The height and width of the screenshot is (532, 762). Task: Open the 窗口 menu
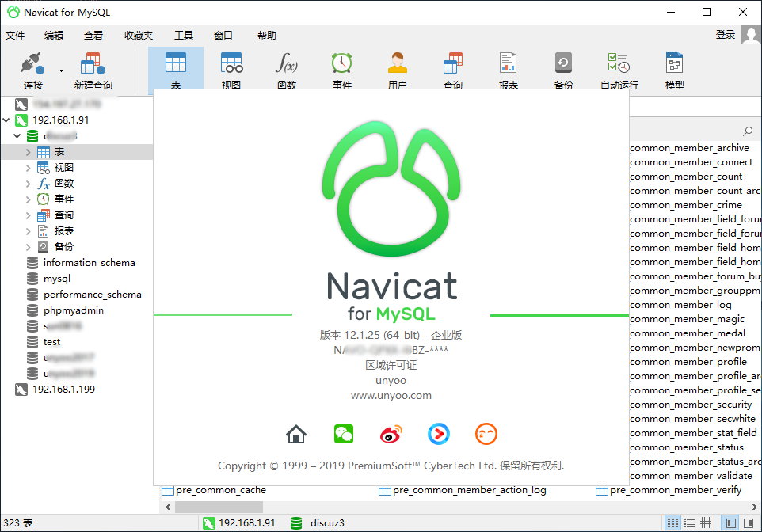coord(223,35)
